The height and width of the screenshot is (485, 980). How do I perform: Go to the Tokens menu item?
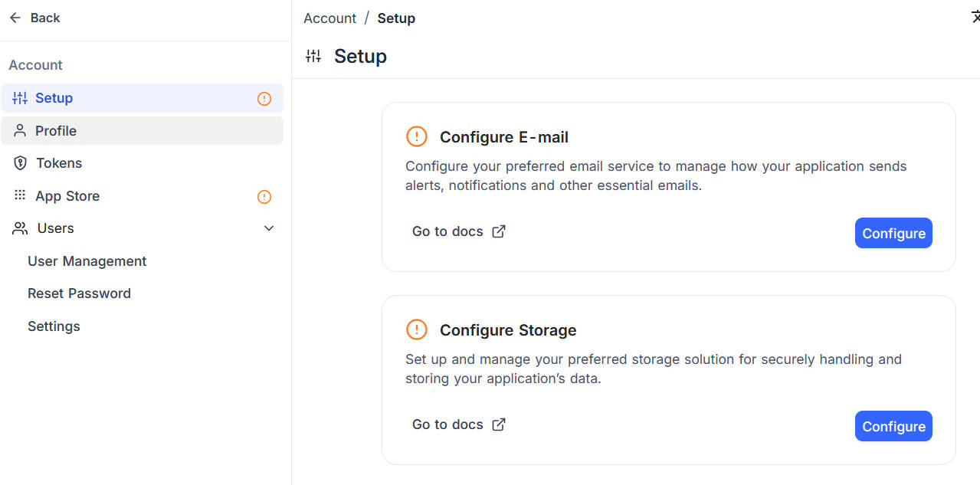click(58, 163)
